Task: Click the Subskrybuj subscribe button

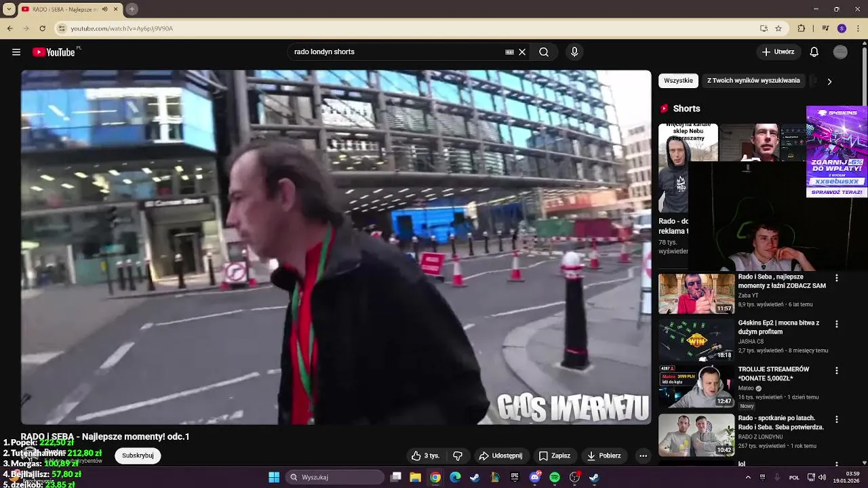Action: (x=138, y=455)
